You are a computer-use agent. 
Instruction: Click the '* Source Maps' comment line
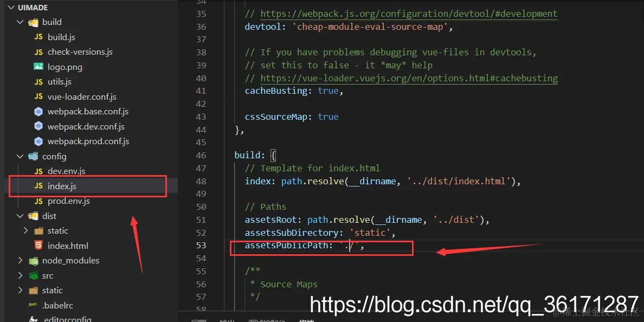(x=284, y=284)
